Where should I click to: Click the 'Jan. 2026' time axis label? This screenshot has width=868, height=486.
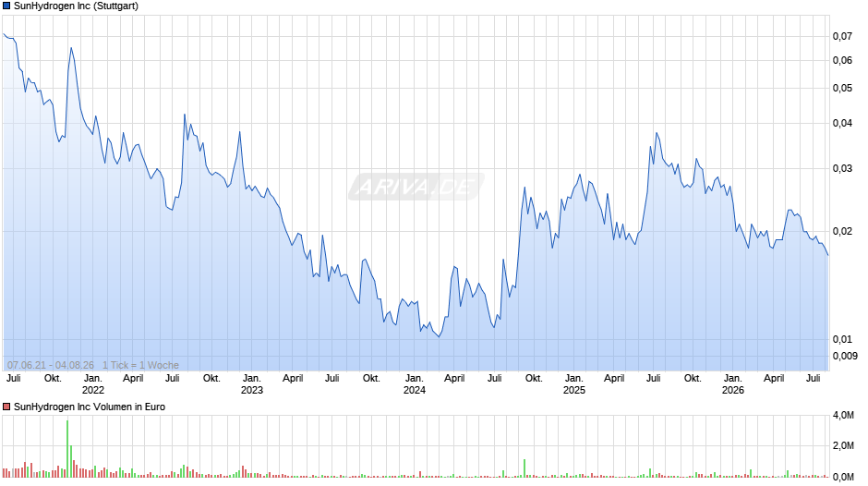click(x=733, y=384)
